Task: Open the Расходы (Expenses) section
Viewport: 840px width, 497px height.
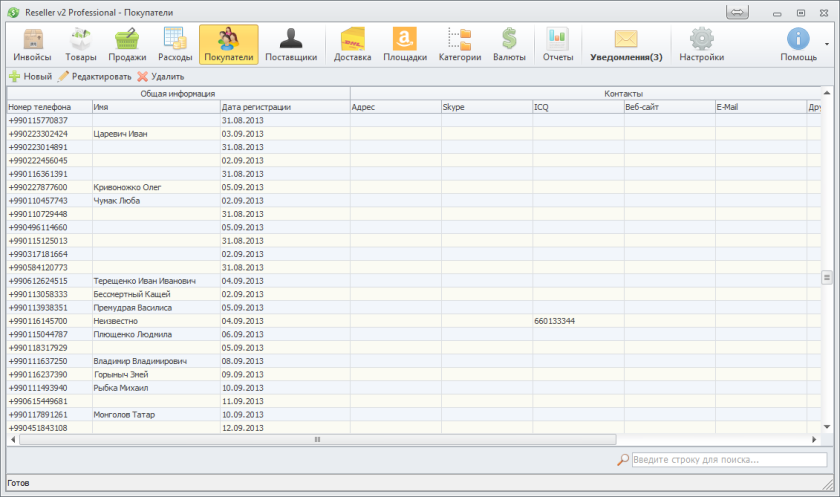Action: (175, 45)
